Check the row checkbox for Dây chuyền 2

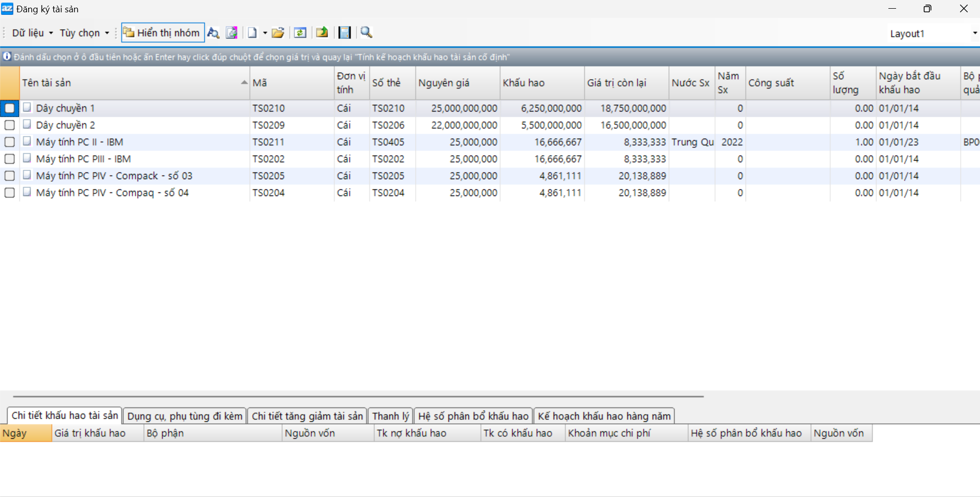point(9,125)
